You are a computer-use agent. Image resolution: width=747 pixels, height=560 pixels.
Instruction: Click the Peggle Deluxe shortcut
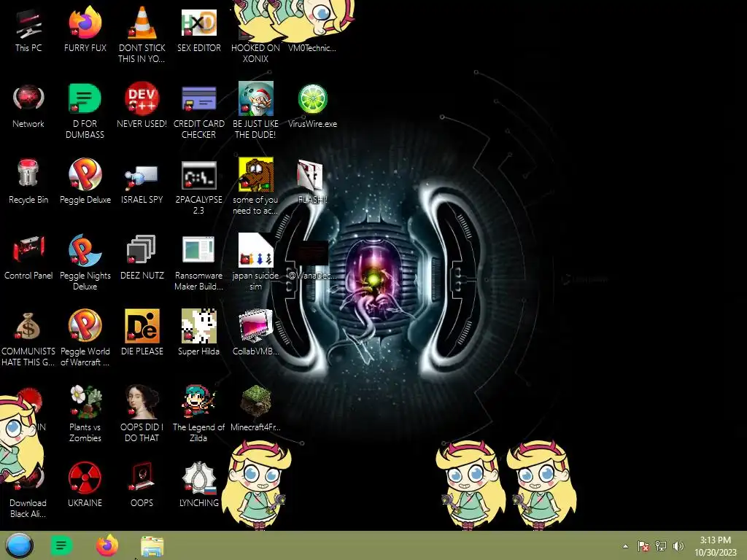(85, 174)
